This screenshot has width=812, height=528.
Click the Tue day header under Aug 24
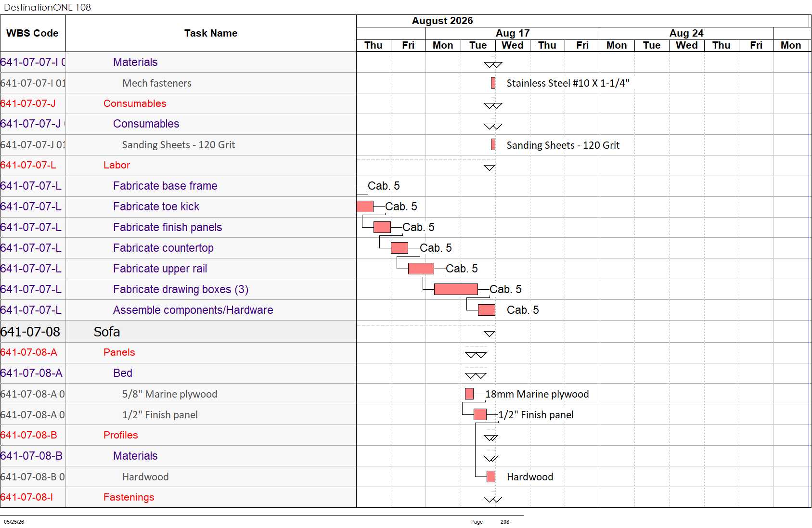pyautogui.click(x=652, y=45)
